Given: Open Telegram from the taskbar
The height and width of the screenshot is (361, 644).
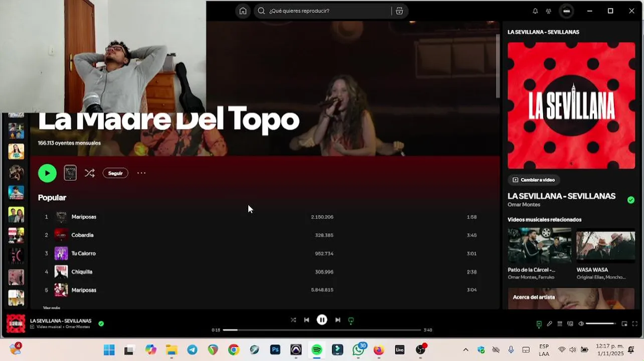Looking at the screenshot, I should coord(192,350).
